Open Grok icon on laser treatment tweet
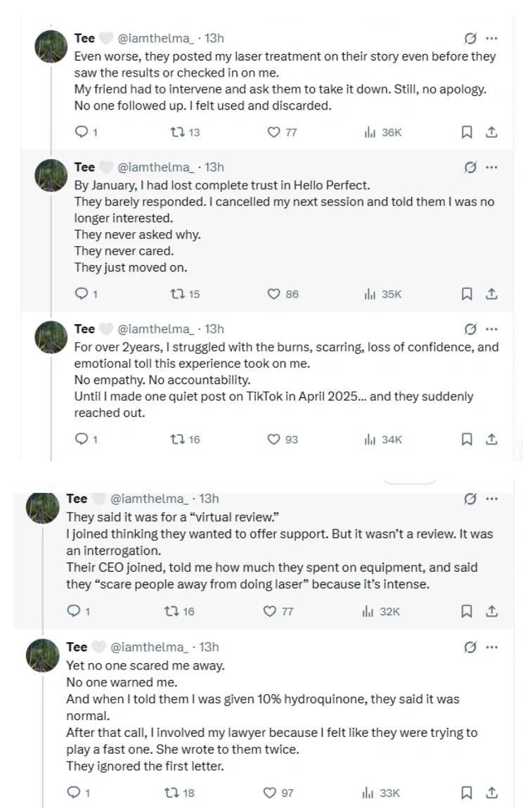 (x=471, y=38)
